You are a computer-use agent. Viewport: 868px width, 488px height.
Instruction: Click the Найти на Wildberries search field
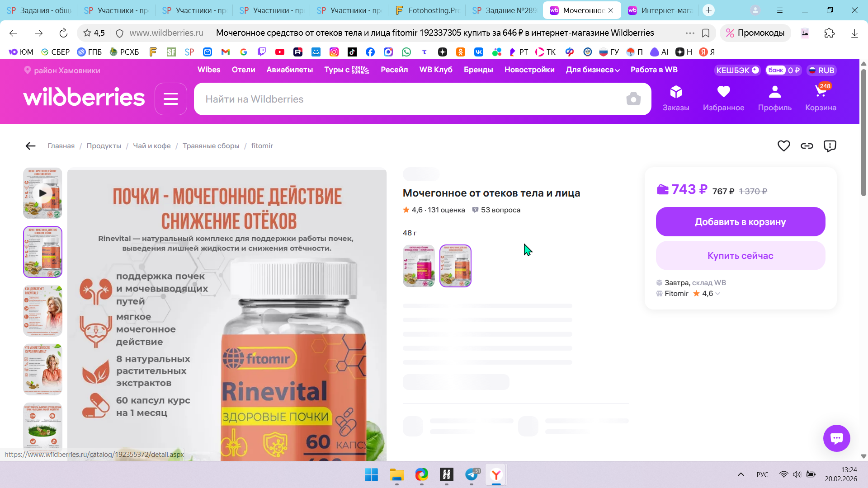(x=407, y=99)
